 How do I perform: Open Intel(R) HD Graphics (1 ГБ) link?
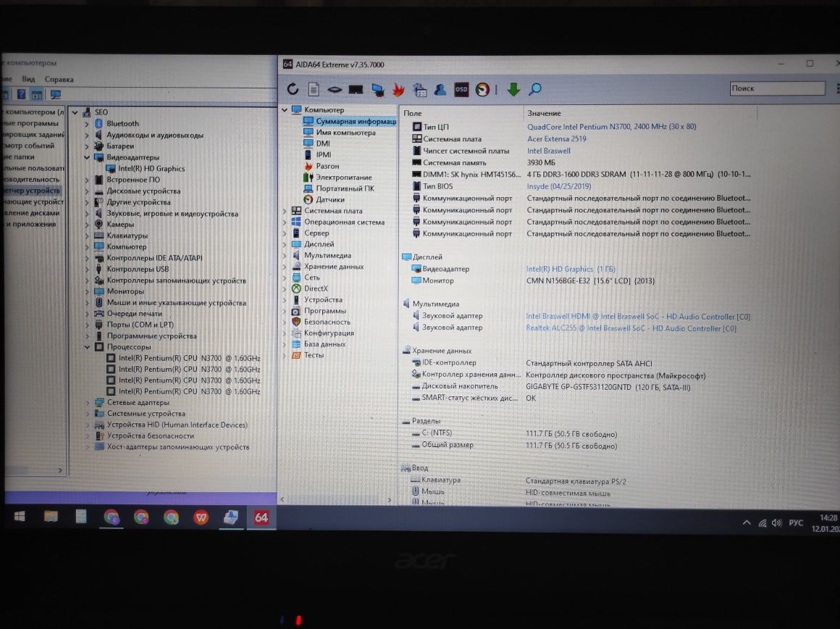click(x=571, y=269)
